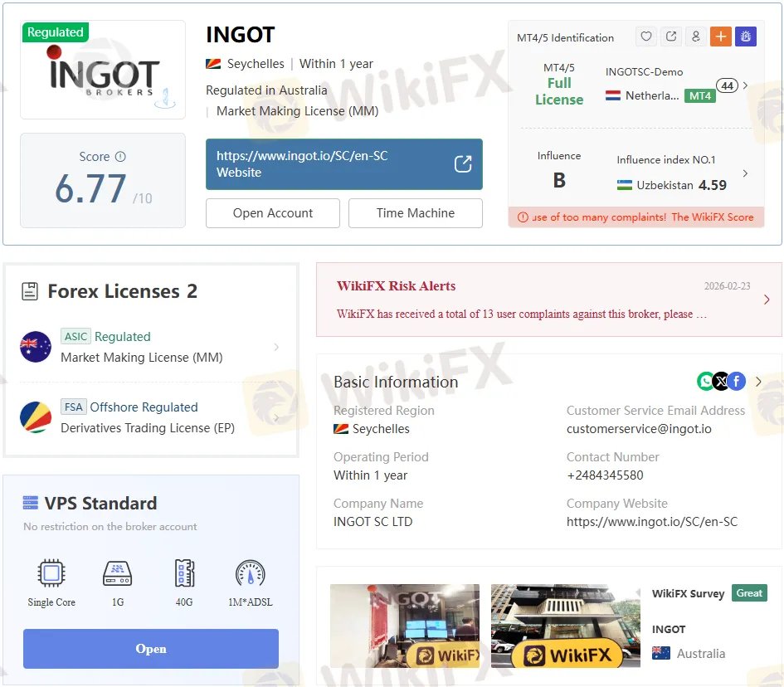784x687 pixels.
Task: Click the INGOTSC-Demo server name
Action: [x=644, y=72]
